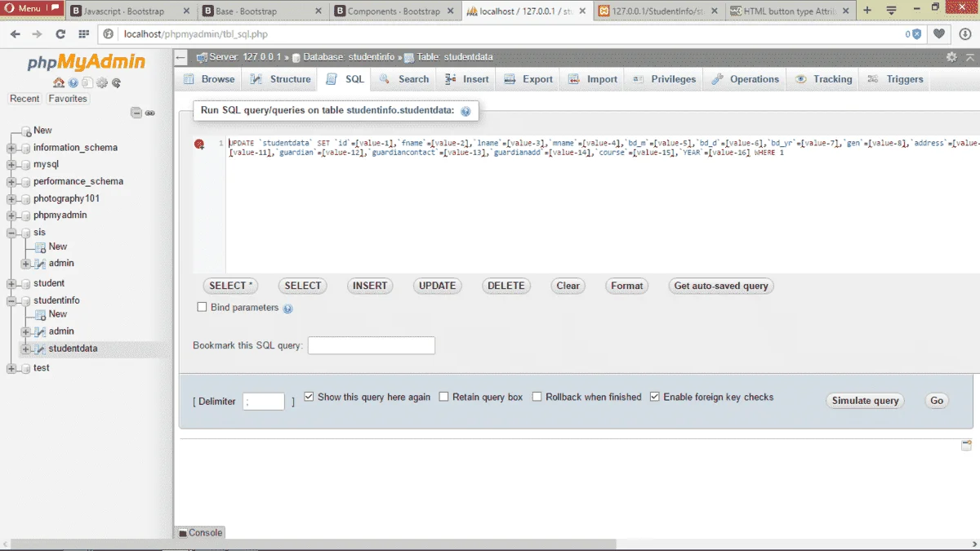This screenshot has width=980, height=551.
Task: Click Bind parameters help icon
Action: coord(287,309)
